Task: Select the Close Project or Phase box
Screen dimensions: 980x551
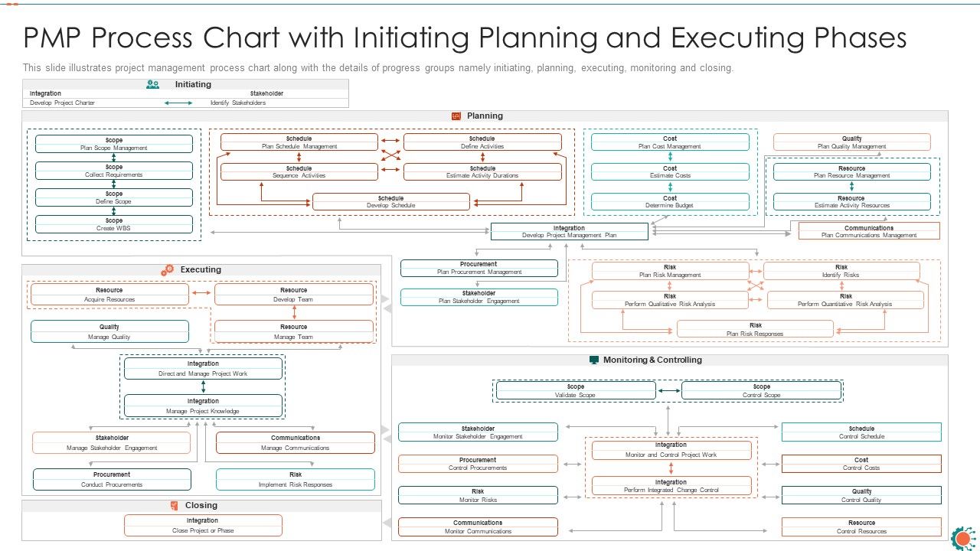Action: click(x=203, y=525)
